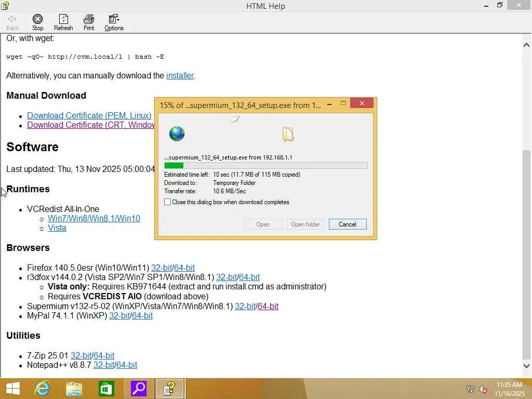The width and height of the screenshot is (532, 399).
Task: Download Supermium v132 64-bit
Action: point(268,306)
